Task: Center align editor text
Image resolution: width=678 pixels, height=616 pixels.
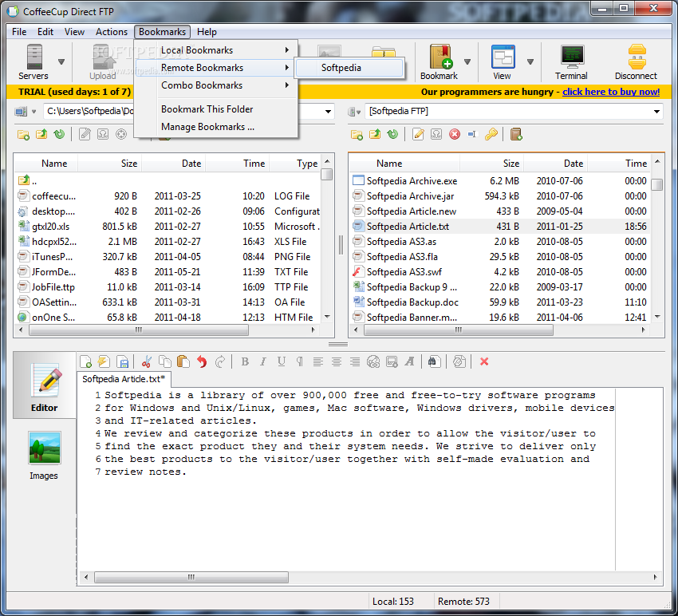Action: (x=337, y=361)
